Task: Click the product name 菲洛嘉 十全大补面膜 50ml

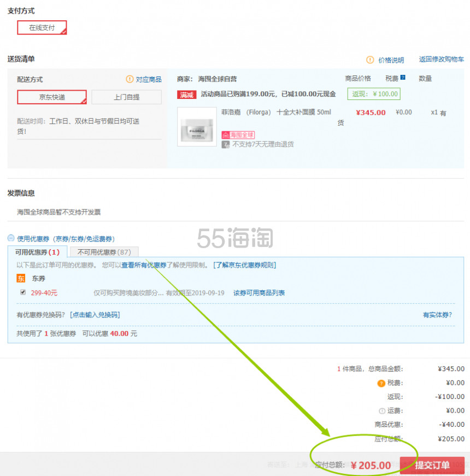Action: 276,112
